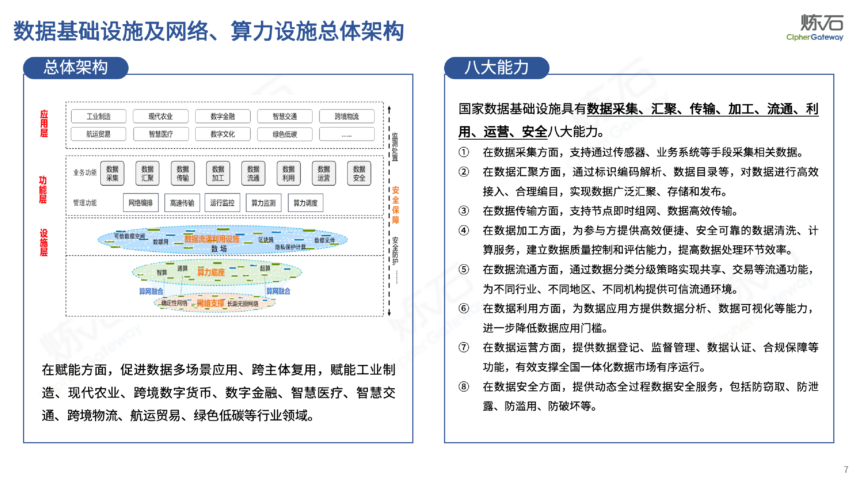
Task: Click the circled number ③ bullet
Action: point(464,211)
